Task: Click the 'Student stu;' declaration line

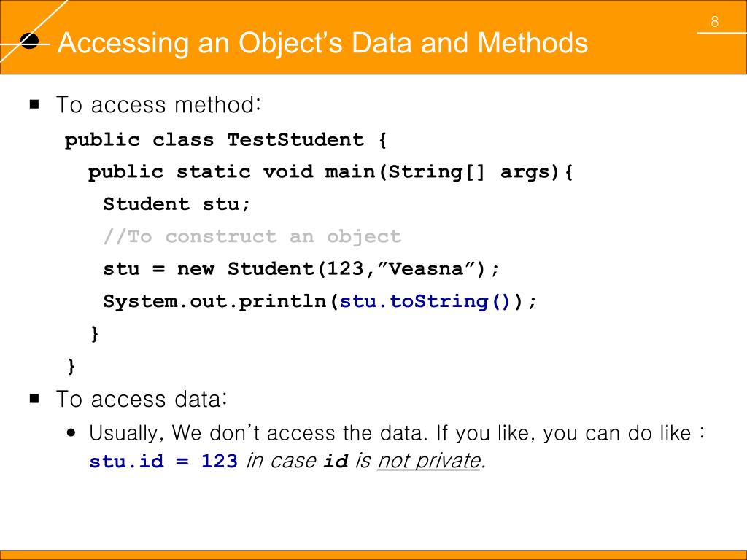Action: point(177,204)
